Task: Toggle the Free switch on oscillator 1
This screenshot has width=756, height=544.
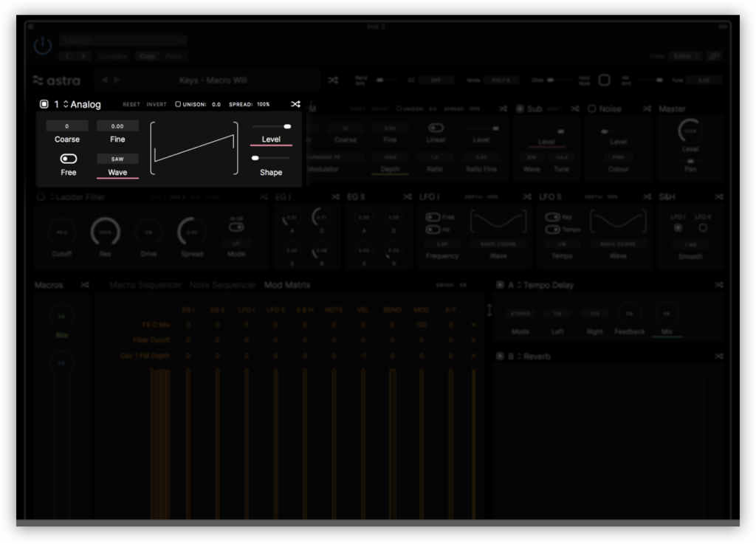Action: click(x=69, y=159)
